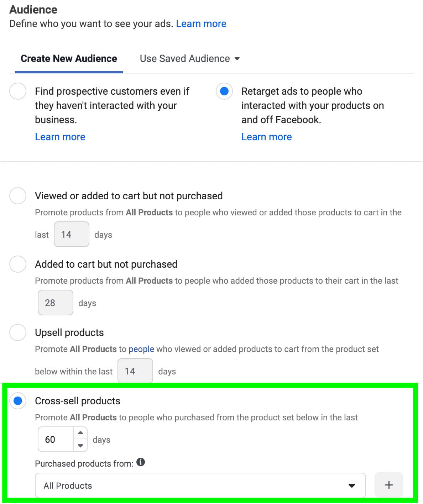The height and width of the screenshot is (504, 423).
Task: Select the Upsell products option
Action: tap(18, 332)
